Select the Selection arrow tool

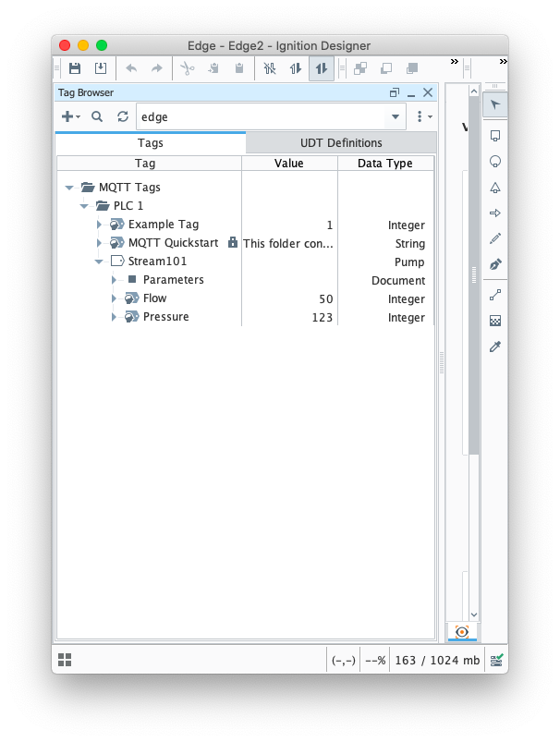495,104
